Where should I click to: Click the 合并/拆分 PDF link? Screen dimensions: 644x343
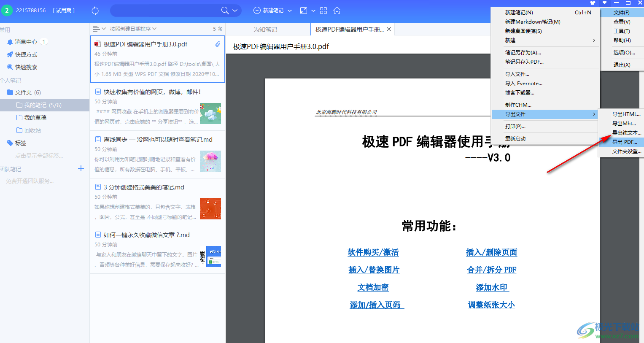tap(492, 270)
